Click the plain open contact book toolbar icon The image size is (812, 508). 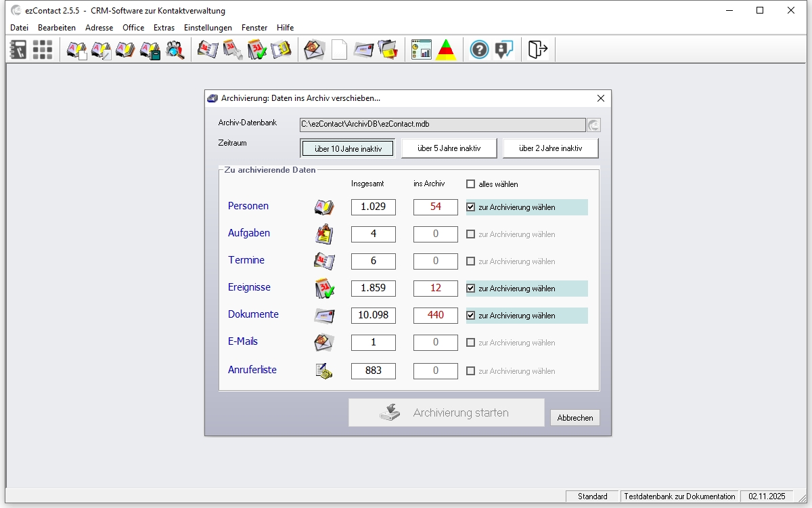(x=125, y=50)
